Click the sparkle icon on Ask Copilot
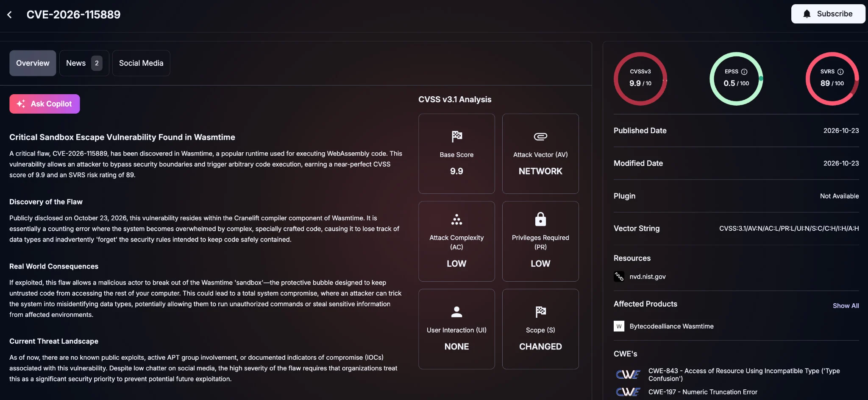 (21, 104)
